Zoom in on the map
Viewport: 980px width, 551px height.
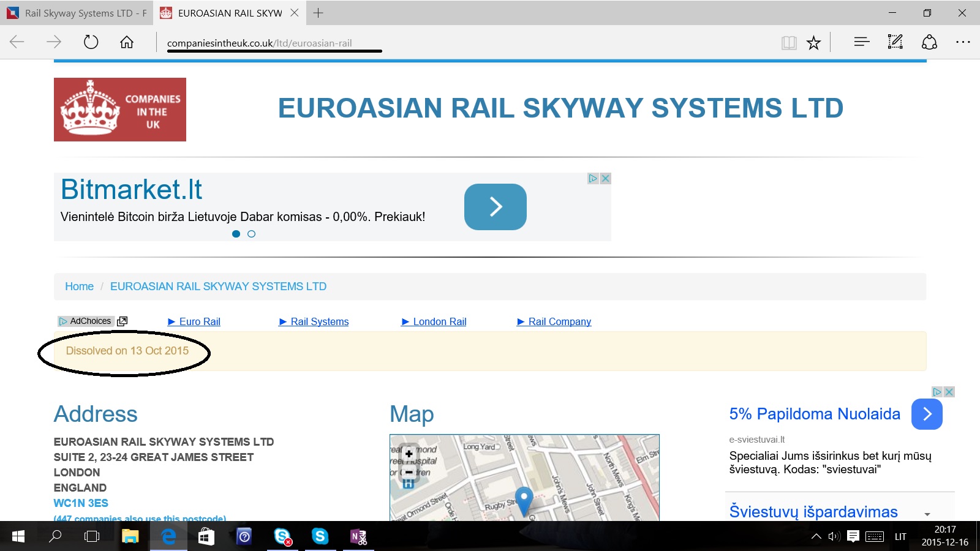409,454
